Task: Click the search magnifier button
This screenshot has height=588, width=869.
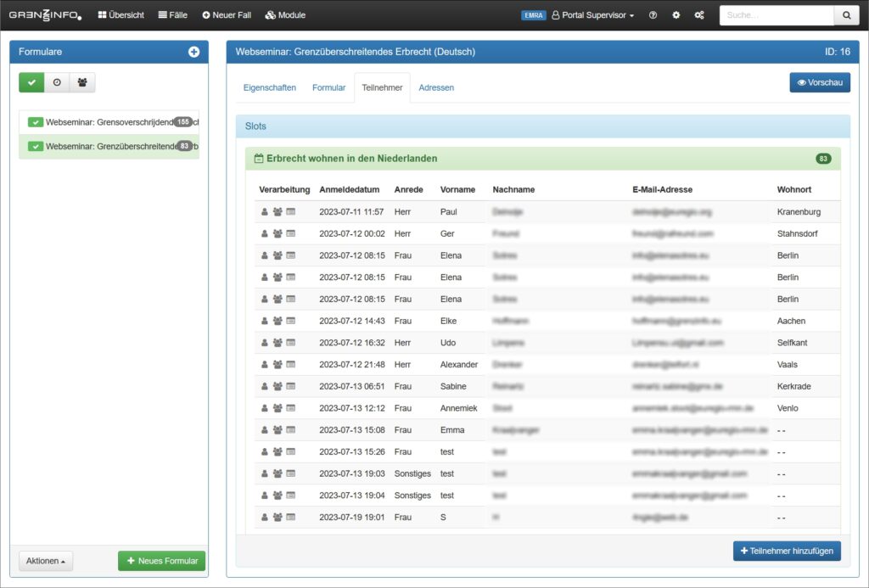Action: click(846, 15)
